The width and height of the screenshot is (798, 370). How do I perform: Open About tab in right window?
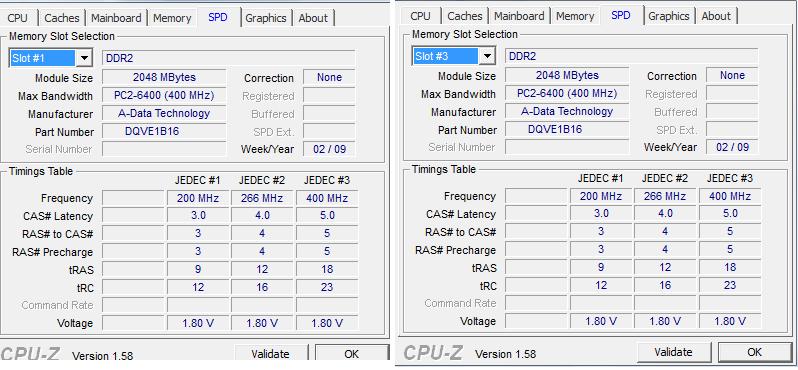point(716,16)
